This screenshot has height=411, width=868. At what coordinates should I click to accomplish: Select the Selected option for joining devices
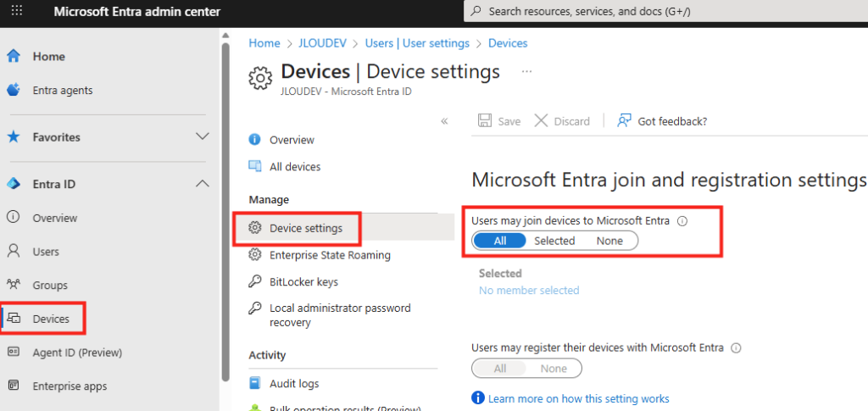point(554,241)
